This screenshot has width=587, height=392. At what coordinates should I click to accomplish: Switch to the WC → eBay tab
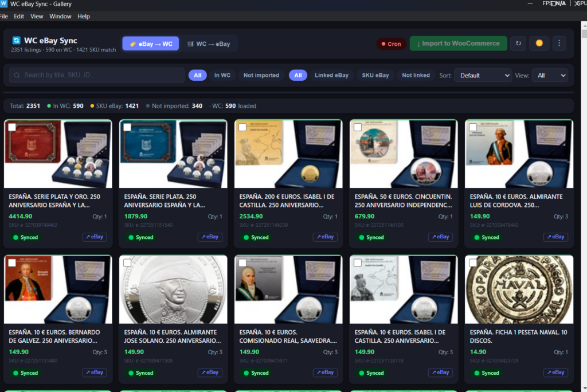209,44
